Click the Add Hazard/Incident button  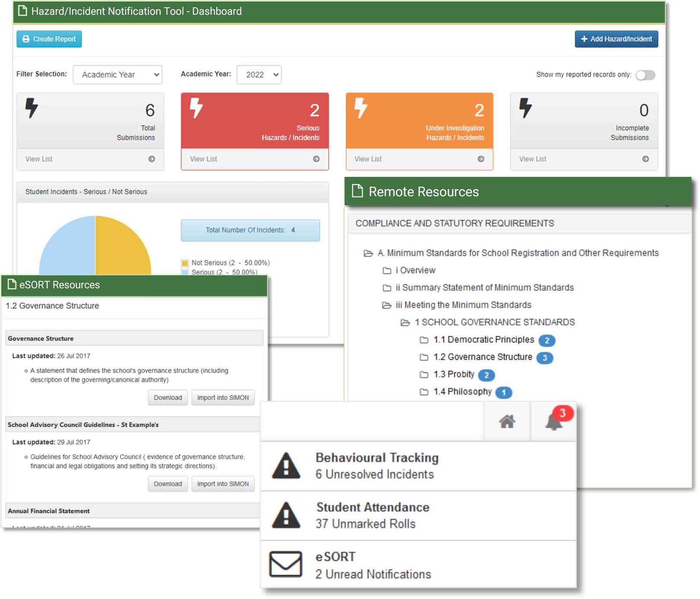click(616, 39)
